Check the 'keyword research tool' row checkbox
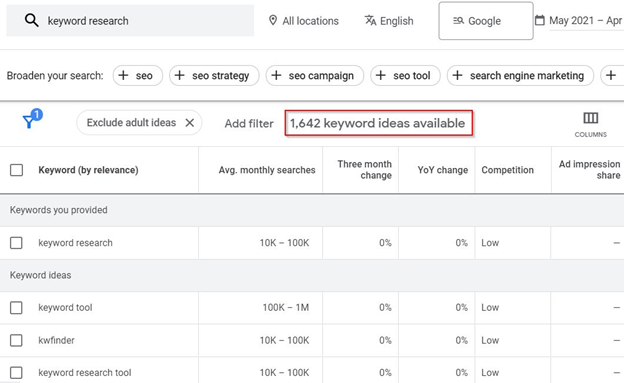The image size is (624, 383). coord(16,373)
